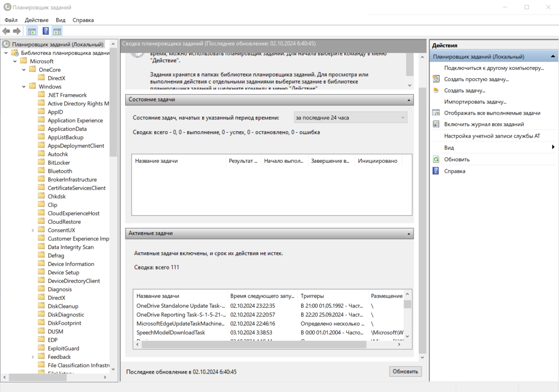Click the 'Включить журнал всех заданий' icon

coord(436,124)
